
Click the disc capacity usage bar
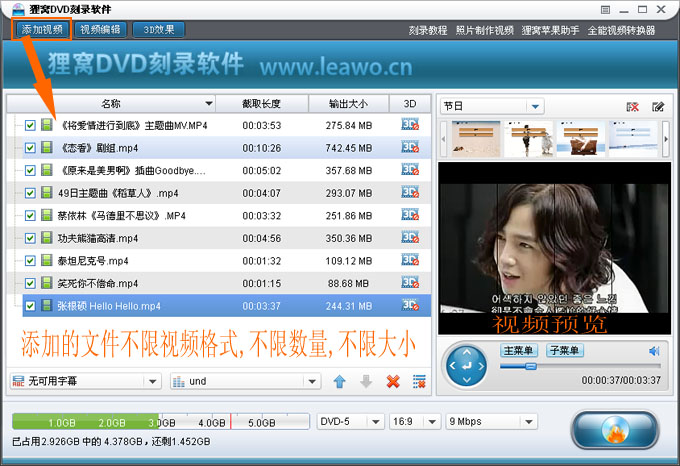161,421
